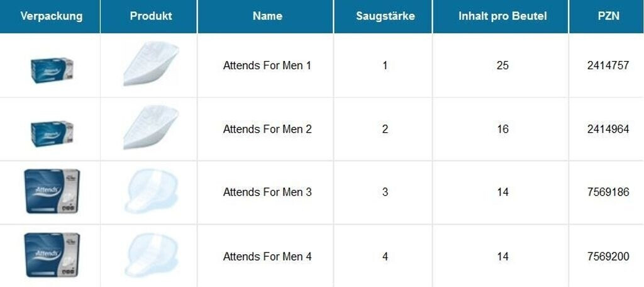Click PZN number 2414757

[608, 65]
